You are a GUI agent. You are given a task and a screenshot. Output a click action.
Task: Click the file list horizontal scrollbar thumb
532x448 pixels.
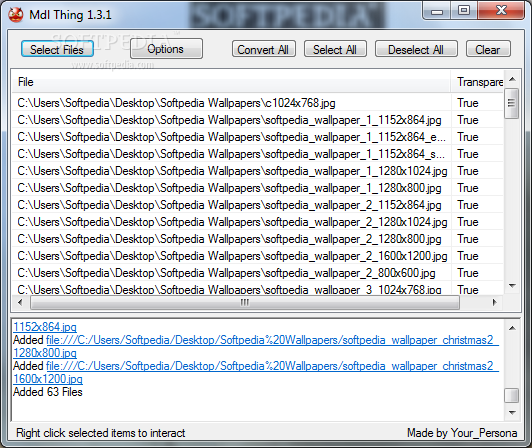[245, 302]
